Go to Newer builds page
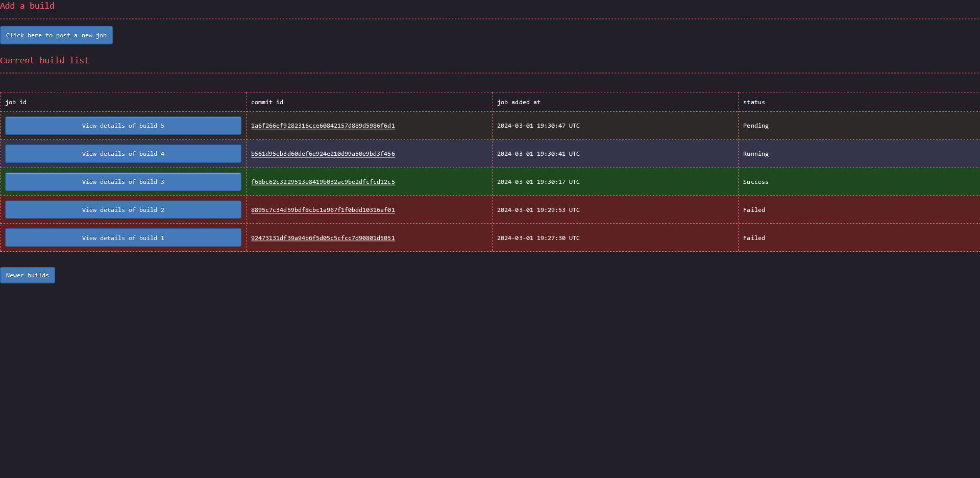Viewport: 980px width, 478px height. (x=28, y=275)
